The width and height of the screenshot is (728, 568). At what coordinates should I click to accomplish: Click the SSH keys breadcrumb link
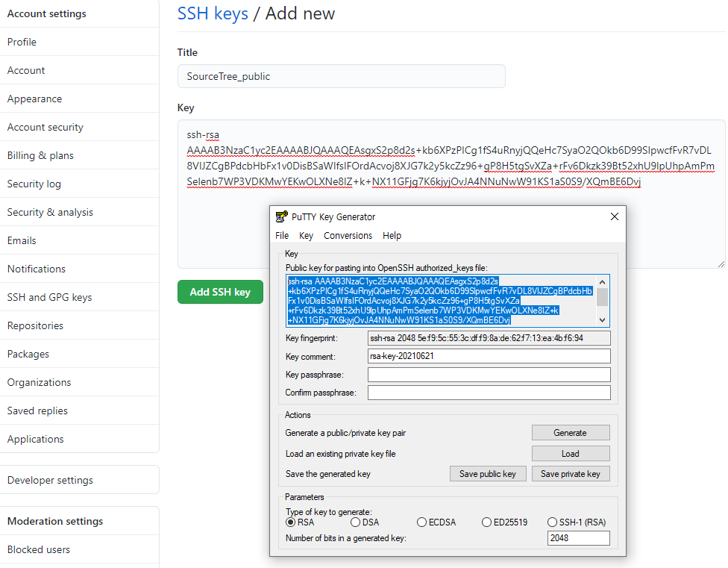(x=213, y=13)
